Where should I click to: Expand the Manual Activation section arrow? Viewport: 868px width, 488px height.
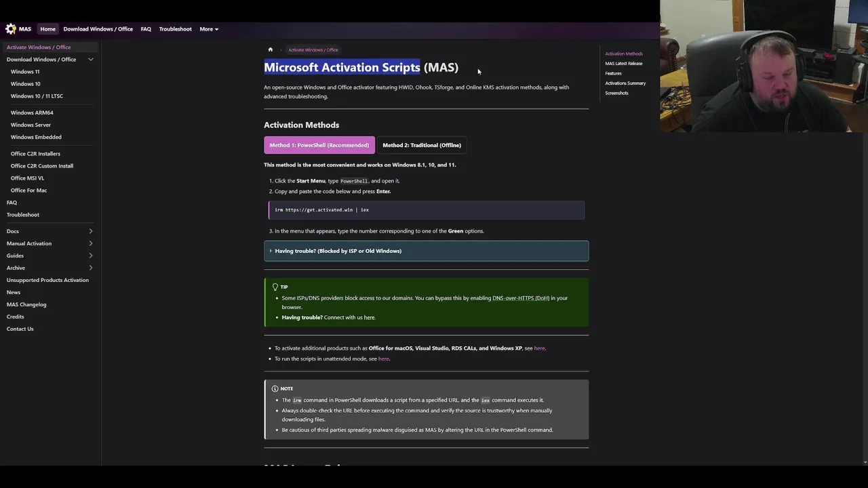tap(90, 243)
